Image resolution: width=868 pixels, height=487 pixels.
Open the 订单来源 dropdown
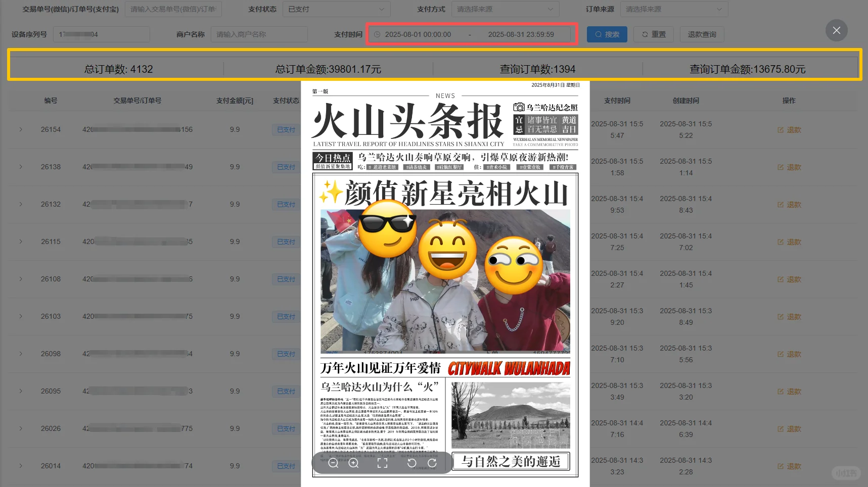[x=674, y=9]
